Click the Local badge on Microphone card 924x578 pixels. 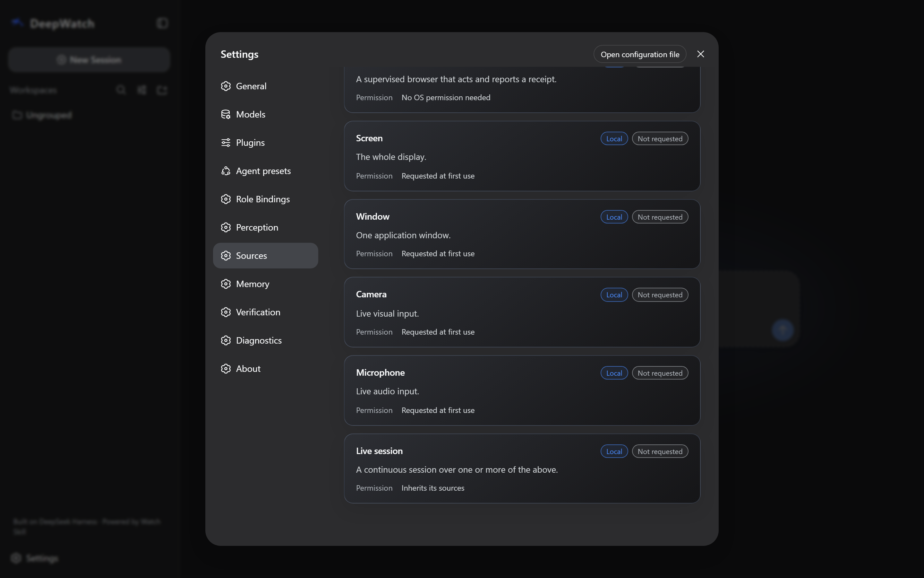[614, 373]
